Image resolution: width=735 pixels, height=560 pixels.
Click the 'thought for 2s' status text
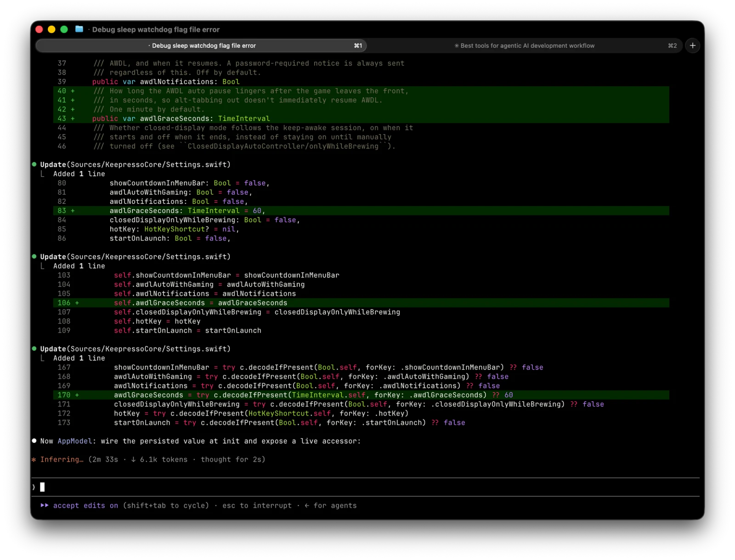(x=233, y=459)
